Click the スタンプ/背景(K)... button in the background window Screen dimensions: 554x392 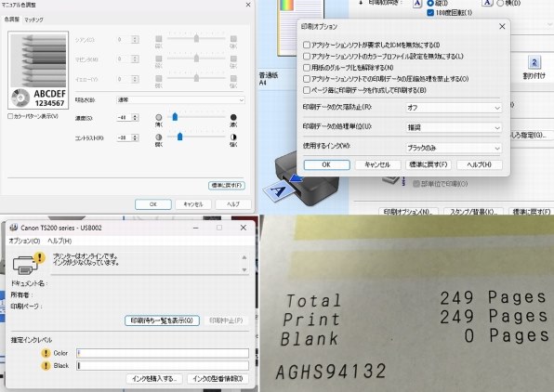coord(473,212)
